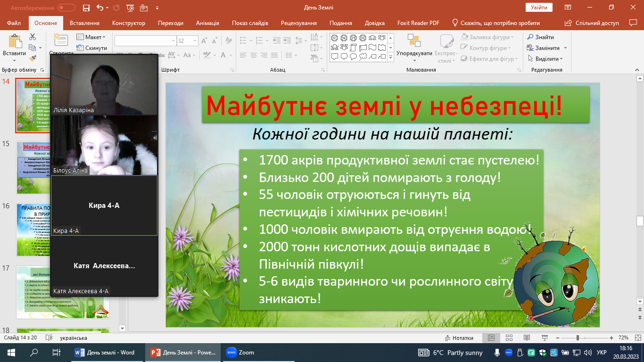This screenshot has width=644, height=362.
Task: Click the slide editor vertical scrollbar thumb
Action: 640,221
